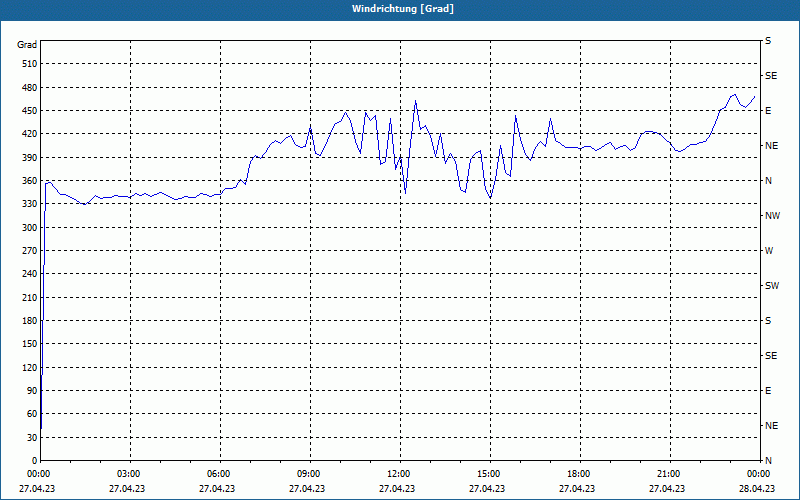This screenshot has width=800, height=500.
Task: Pick the 360 degree axis label
Action: click(x=30, y=181)
